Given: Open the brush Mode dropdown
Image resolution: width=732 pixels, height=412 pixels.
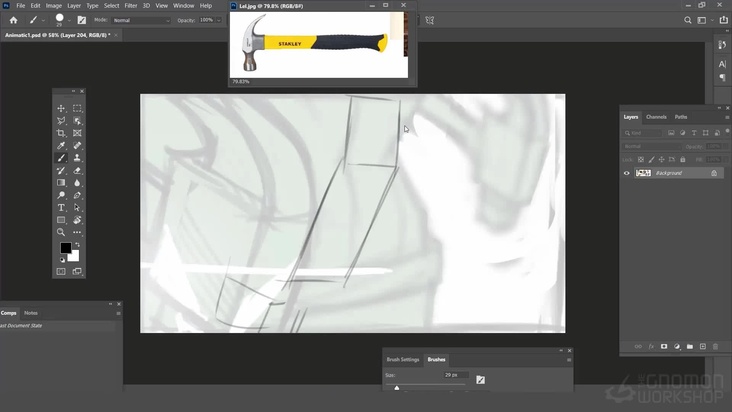Looking at the screenshot, I should coord(141,21).
